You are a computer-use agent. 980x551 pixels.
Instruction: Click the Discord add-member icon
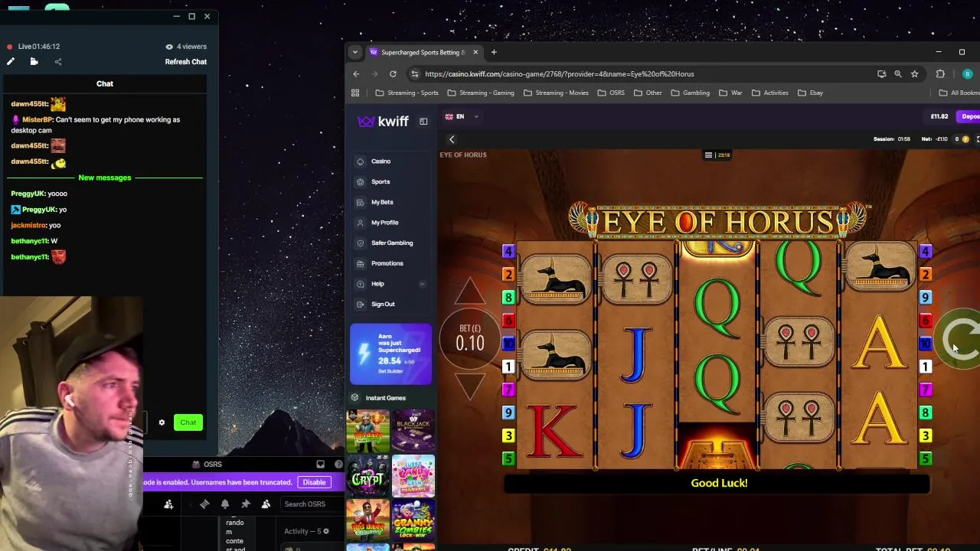[168, 504]
